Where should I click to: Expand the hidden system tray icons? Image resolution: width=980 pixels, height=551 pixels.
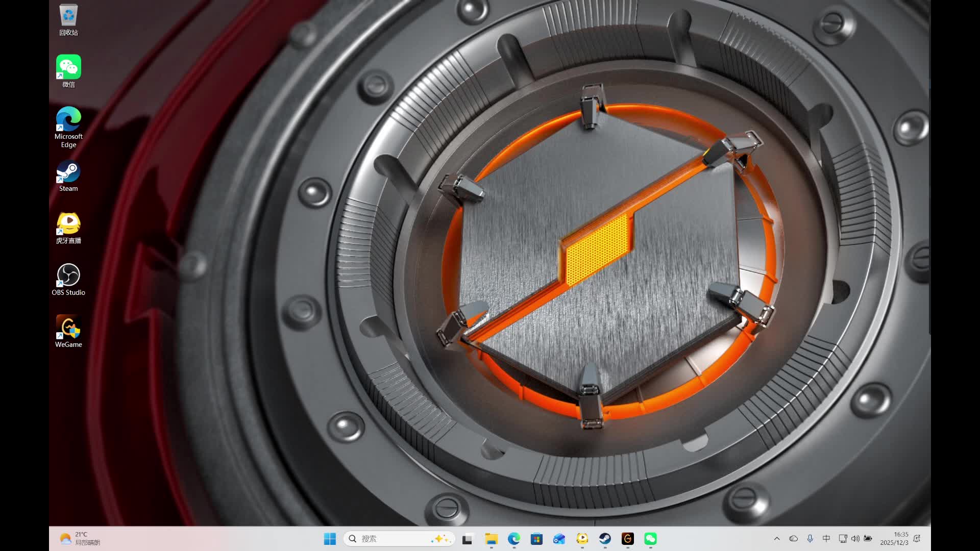pyautogui.click(x=777, y=539)
